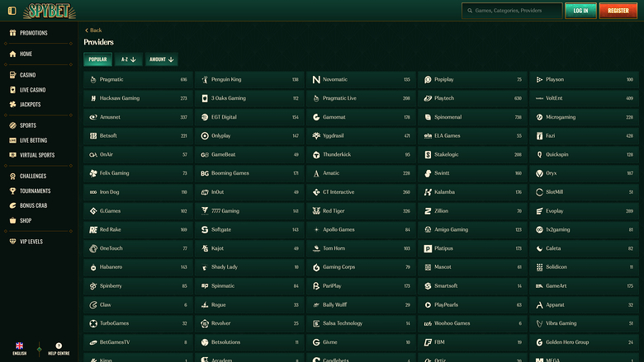
Task: Focus the games search field
Action: 512,11
